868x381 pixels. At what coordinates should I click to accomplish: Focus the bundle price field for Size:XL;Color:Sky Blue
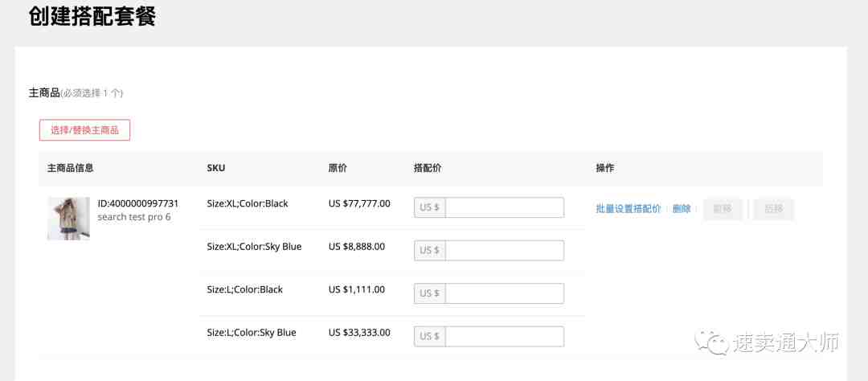tap(504, 250)
